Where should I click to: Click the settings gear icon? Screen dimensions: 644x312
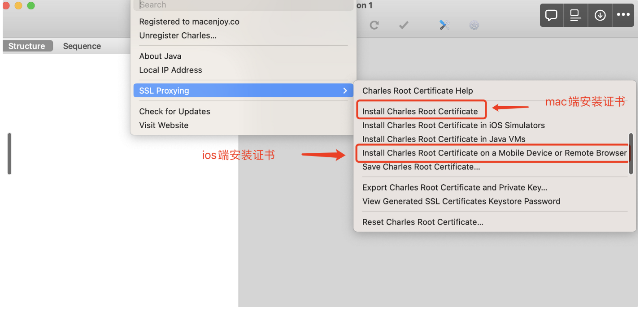474,25
